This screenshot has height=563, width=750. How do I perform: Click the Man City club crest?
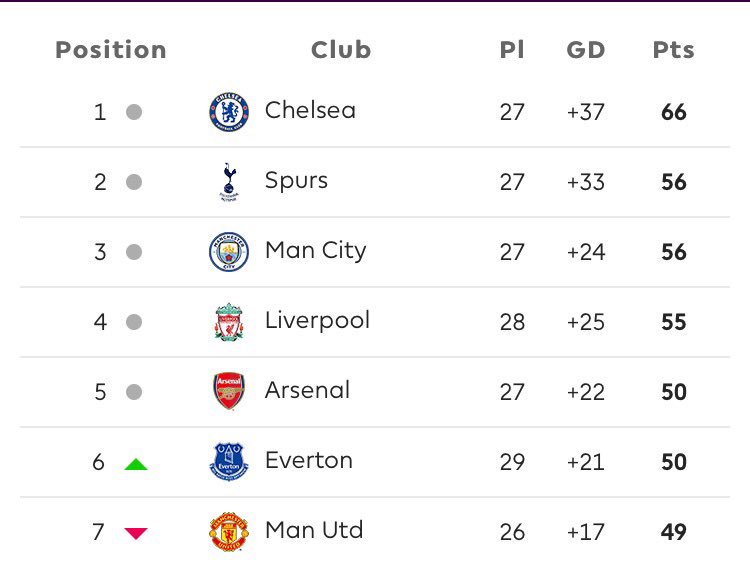(229, 252)
